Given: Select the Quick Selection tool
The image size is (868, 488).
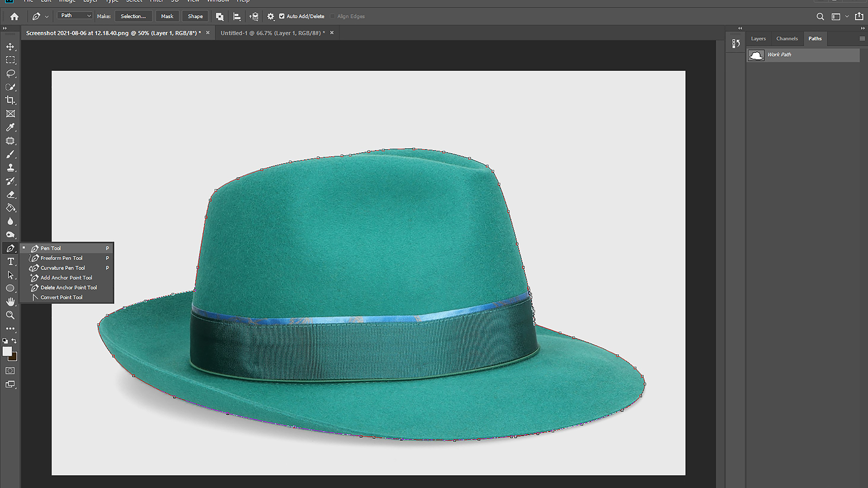Looking at the screenshot, I should 10,87.
